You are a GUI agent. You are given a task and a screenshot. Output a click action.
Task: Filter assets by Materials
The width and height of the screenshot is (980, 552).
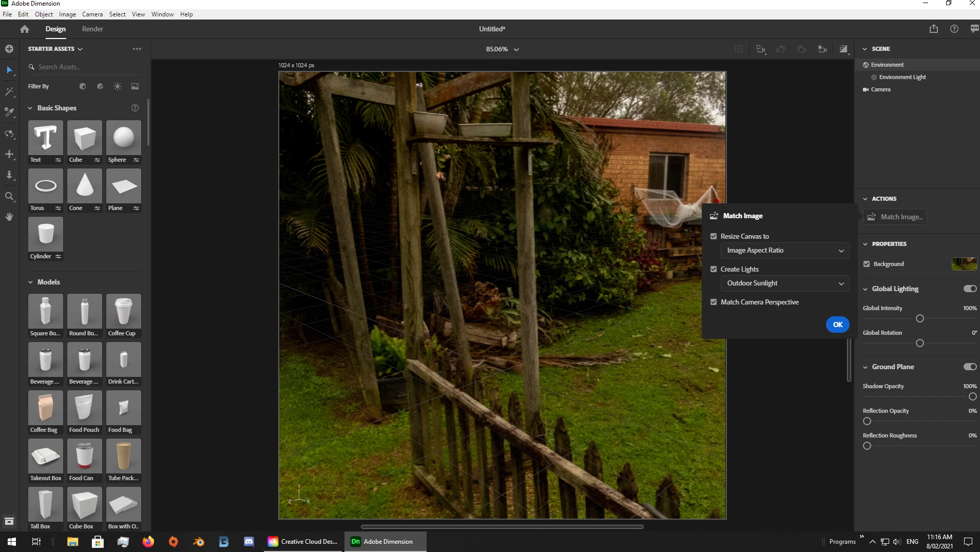[100, 86]
